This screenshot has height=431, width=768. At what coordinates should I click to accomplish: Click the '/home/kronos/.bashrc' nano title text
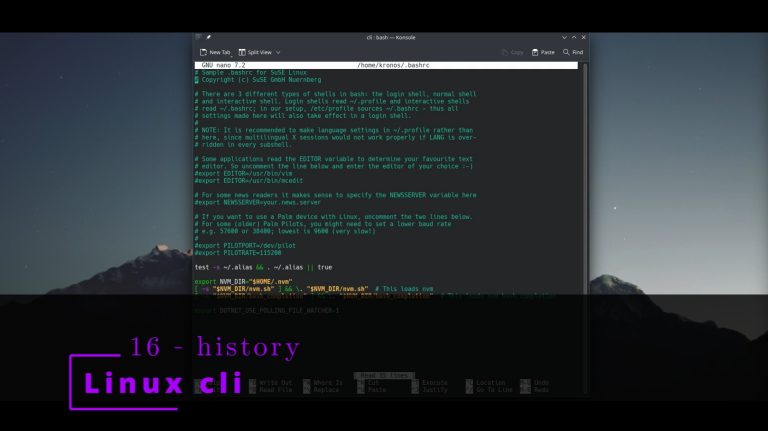393,65
